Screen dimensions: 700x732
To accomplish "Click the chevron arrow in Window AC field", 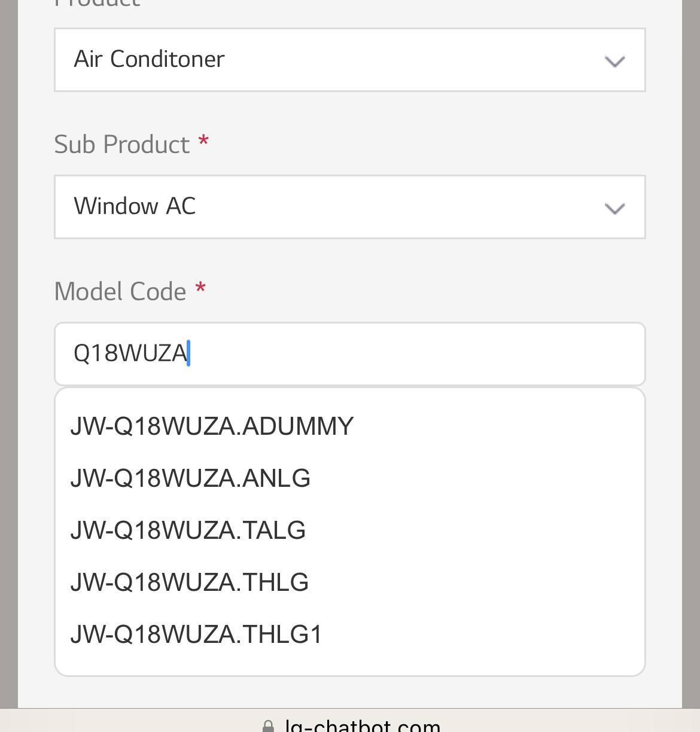I will 614,208.
